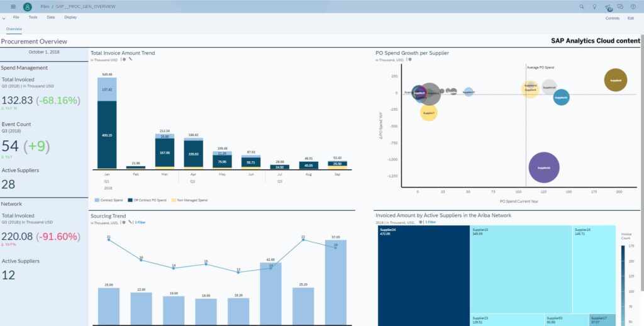Image resolution: width=644 pixels, height=326 pixels.
Task: Select the Overview tab
Action: (x=14, y=29)
